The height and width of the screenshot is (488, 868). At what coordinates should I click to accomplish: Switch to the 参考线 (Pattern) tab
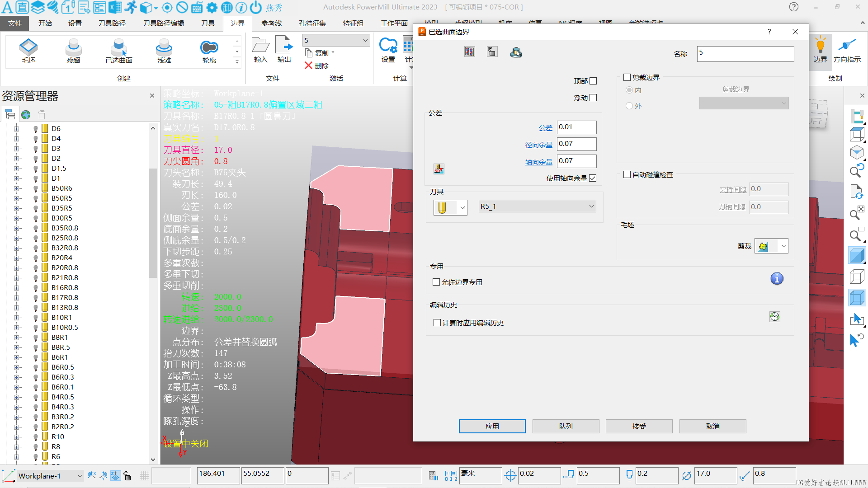271,23
